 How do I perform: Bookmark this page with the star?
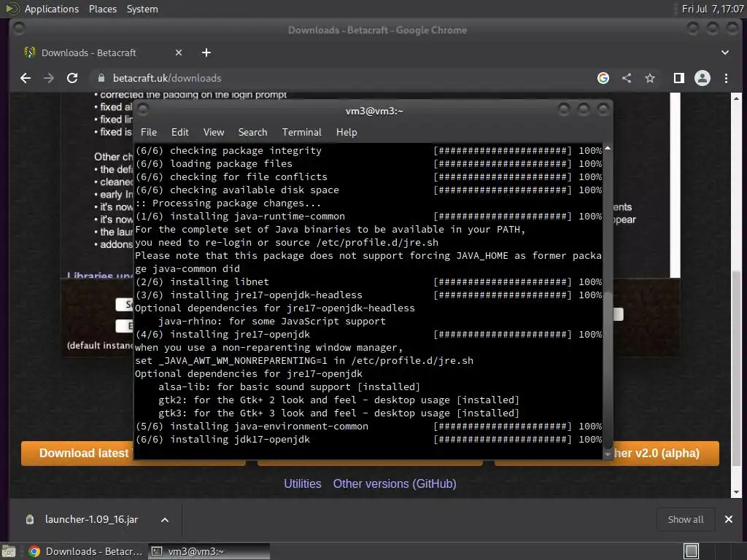(x=650, y=78)
